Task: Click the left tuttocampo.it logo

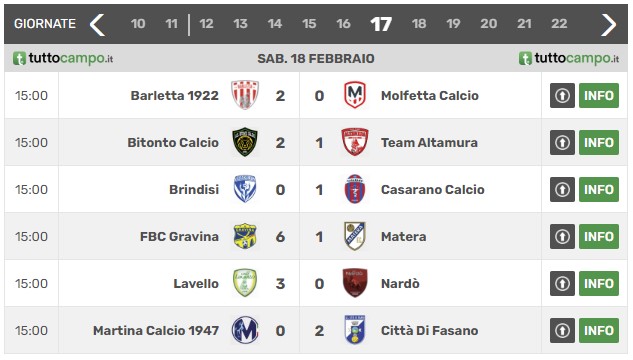Action: click(x=63, y=59)
